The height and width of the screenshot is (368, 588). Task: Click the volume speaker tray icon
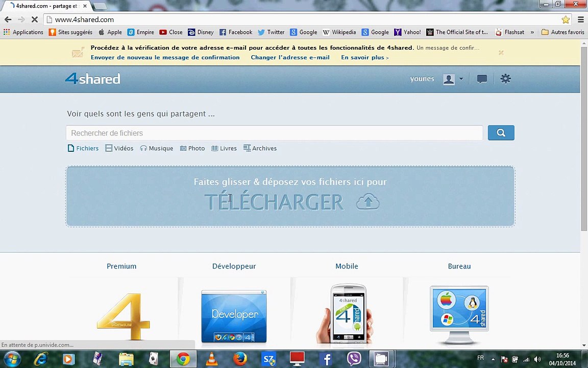(538, 359)
